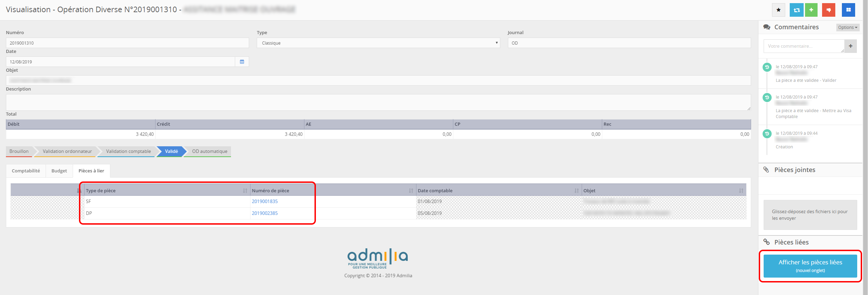Open linked piece number 2019001835

(264, 201)
